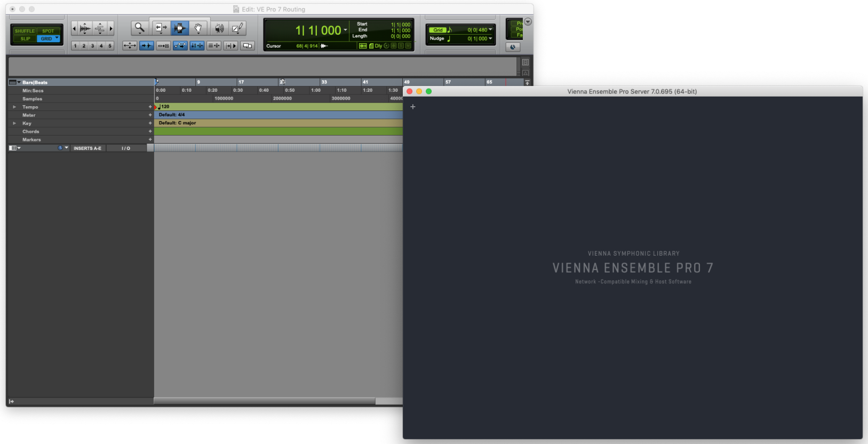Recall zoom preset 2
Screen dimensions: 868x444
[84, 46]
